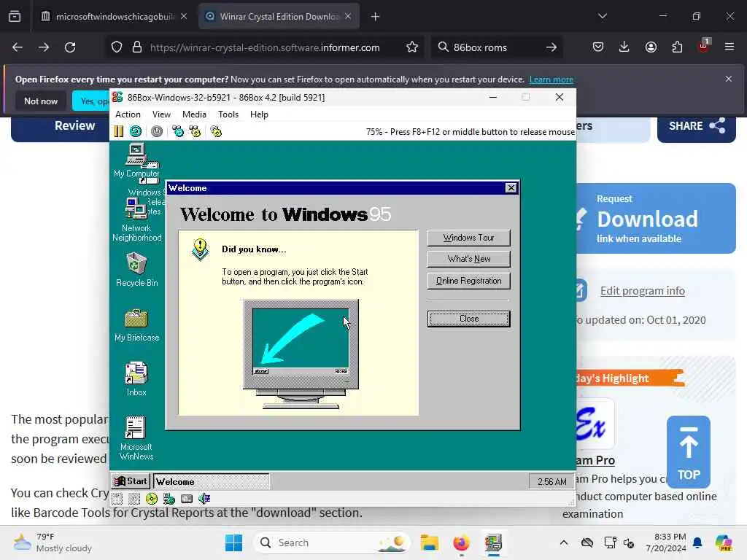Viewport: 747px width, 560px height.
Task: Open the 86Box Help menu
Action: (x=259, y=114)
